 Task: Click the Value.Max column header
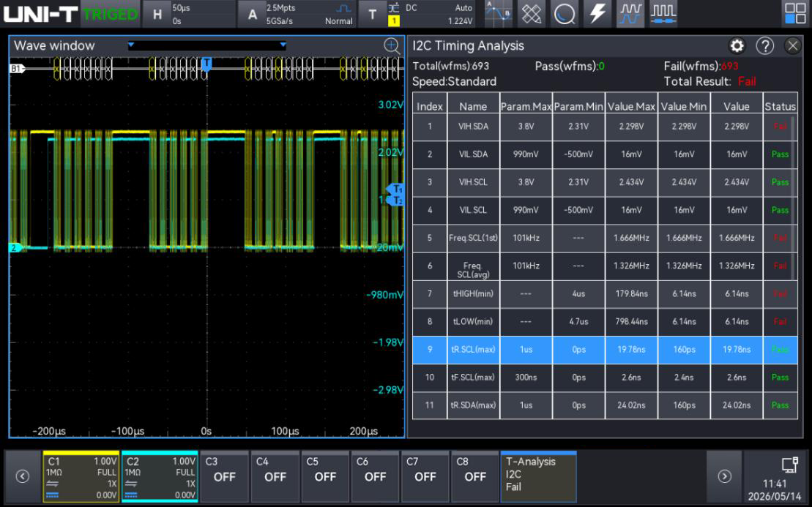(x=631, y=103)
